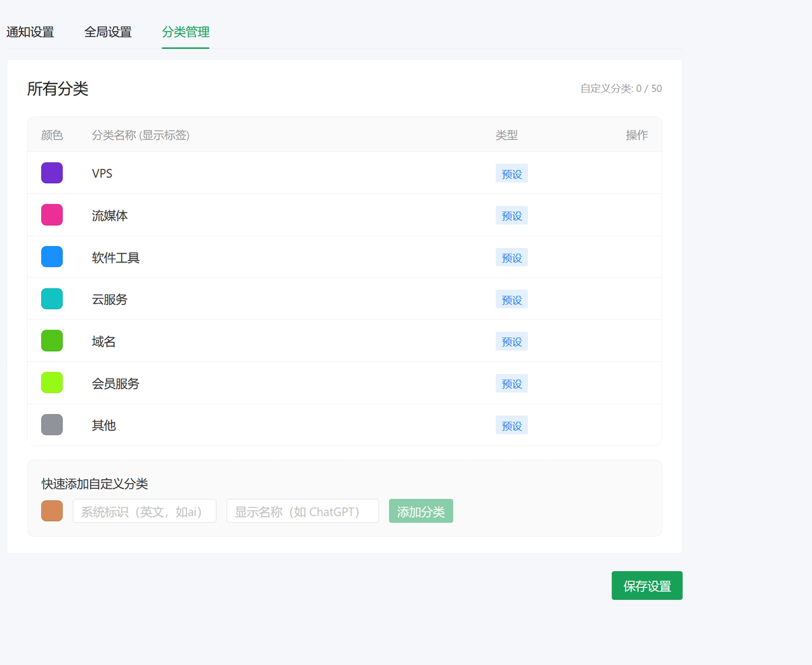
Task: Switch to the 通知设置 tab
Action: coord(30,32)
